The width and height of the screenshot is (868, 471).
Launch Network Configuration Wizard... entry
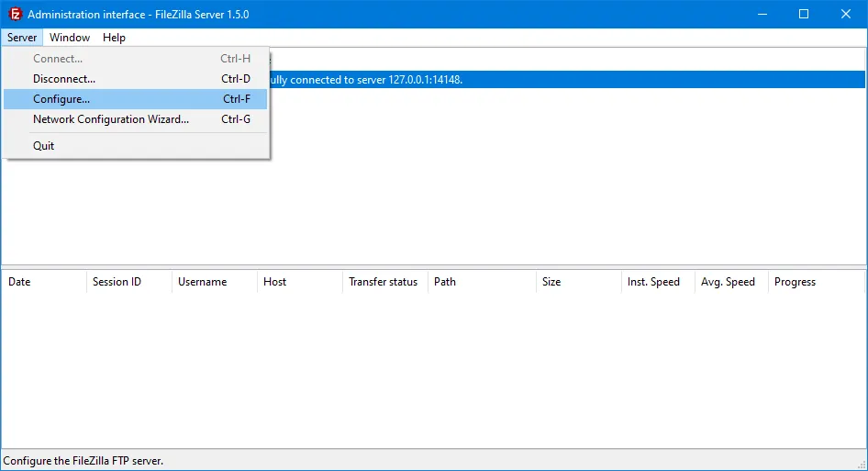coord(136,119)
